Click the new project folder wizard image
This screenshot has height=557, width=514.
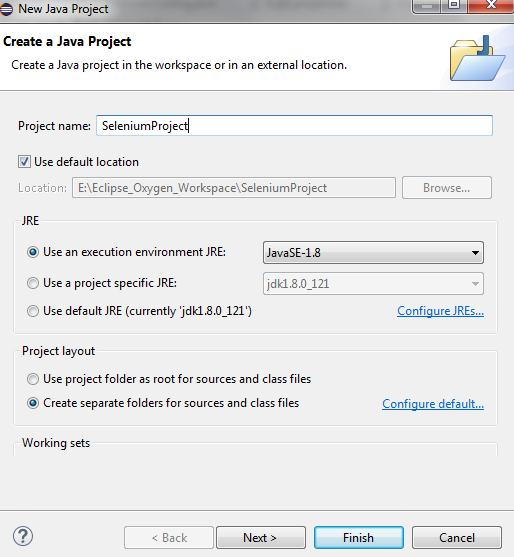[477, 59]
